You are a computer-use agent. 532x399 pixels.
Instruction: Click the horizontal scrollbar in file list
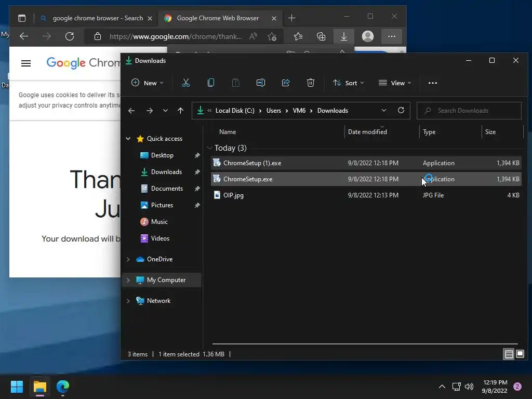coord(365,344)
